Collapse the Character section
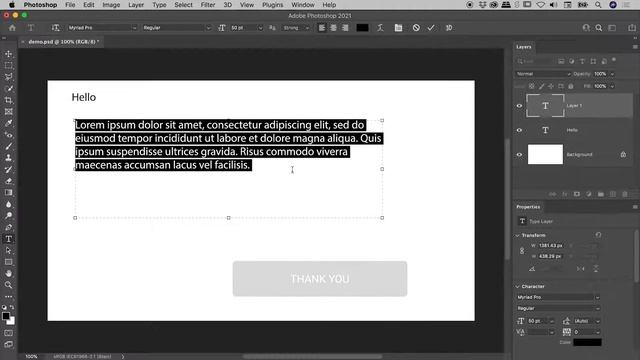This screenshot has height=360, width=640. pyautogui.click(x=518, y=287)
